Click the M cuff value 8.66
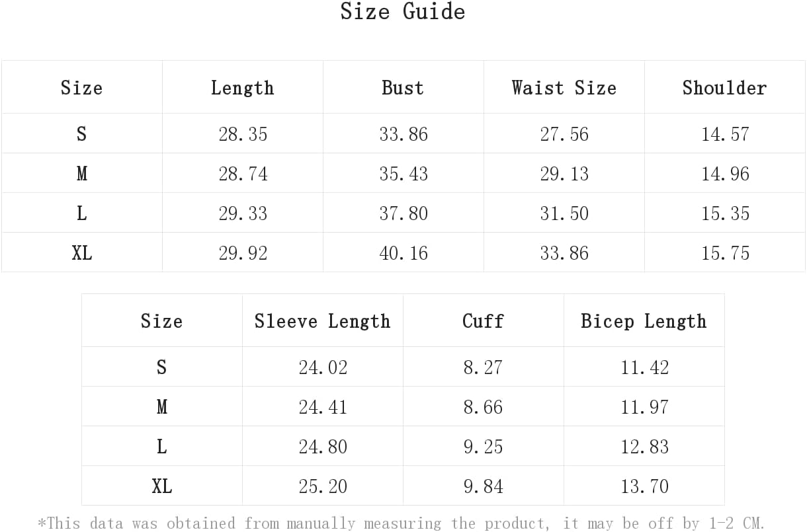The image size is (807, 532). pos(483,407)
